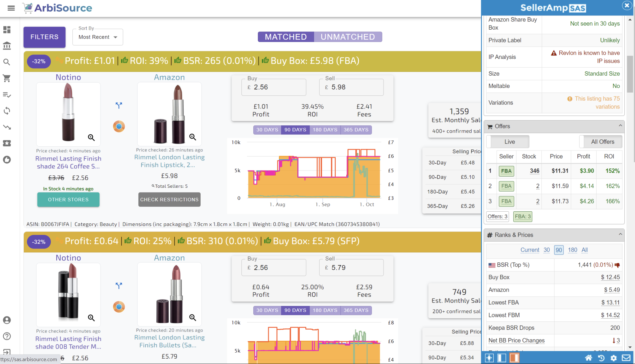Open Rimmel Lasting Finish shade 264 Coffee link

[x=68, y=162]
